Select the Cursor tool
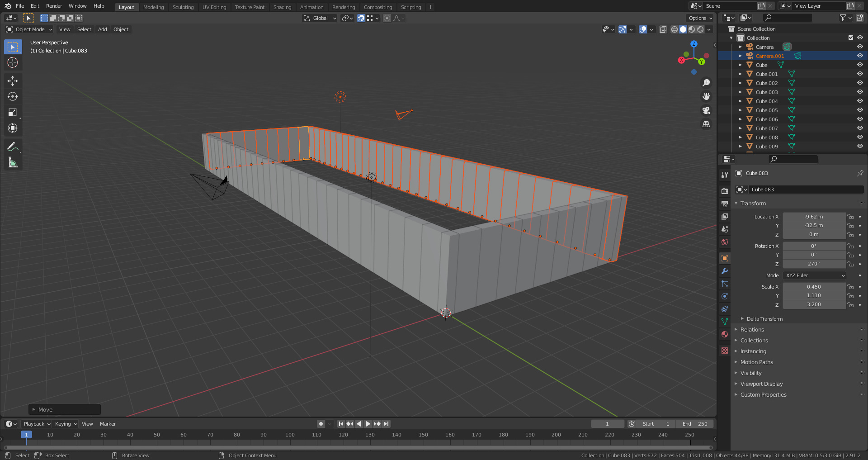Viewport: 868px width, 460px height. point(13,62)
